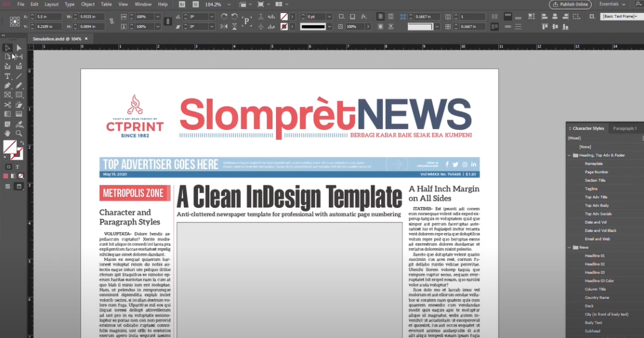This screenshot has width=644, height=338.
Task: Select the Gradient Feather tool
Action: (19, 114)
